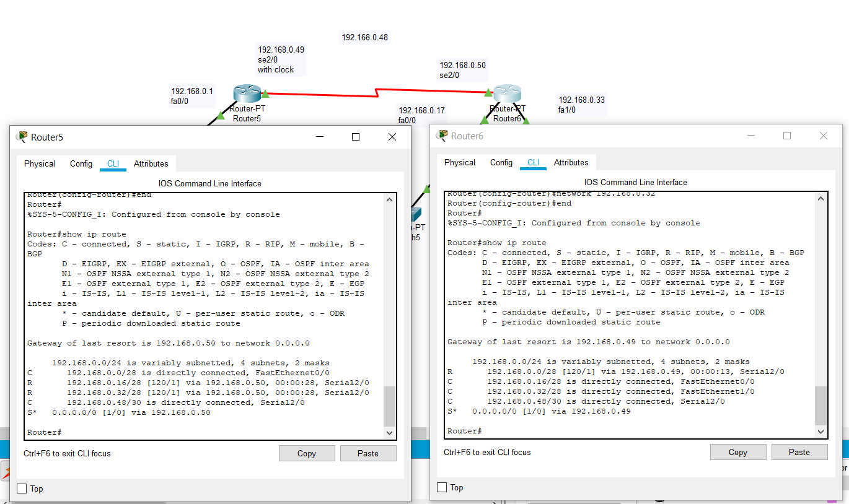Select the CLI tab in Router5 window
Screen dimensions: 849x504
click(x=113, y=164)
